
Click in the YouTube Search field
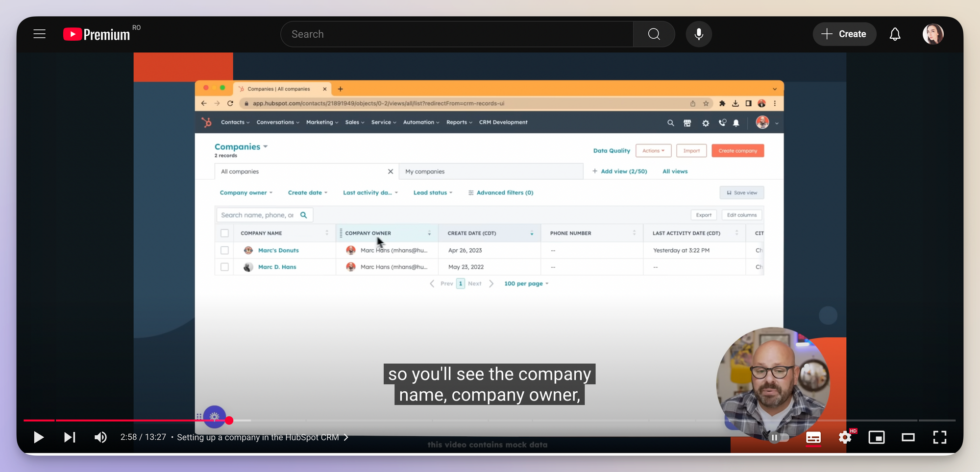[457, 34]
